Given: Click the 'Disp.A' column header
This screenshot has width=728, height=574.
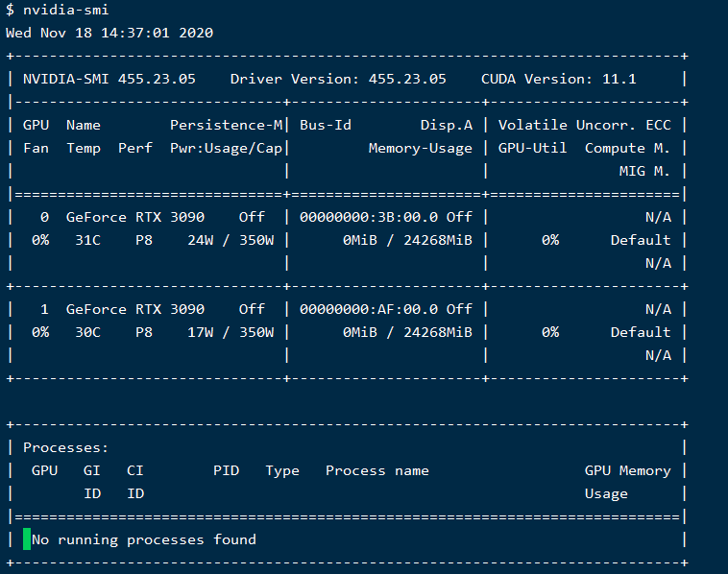Looking at the screenshot, I should (x=447, y=125).
